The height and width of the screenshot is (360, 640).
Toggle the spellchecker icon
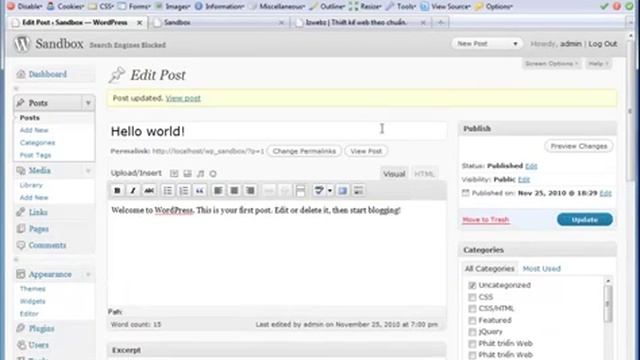coord(319,191)
